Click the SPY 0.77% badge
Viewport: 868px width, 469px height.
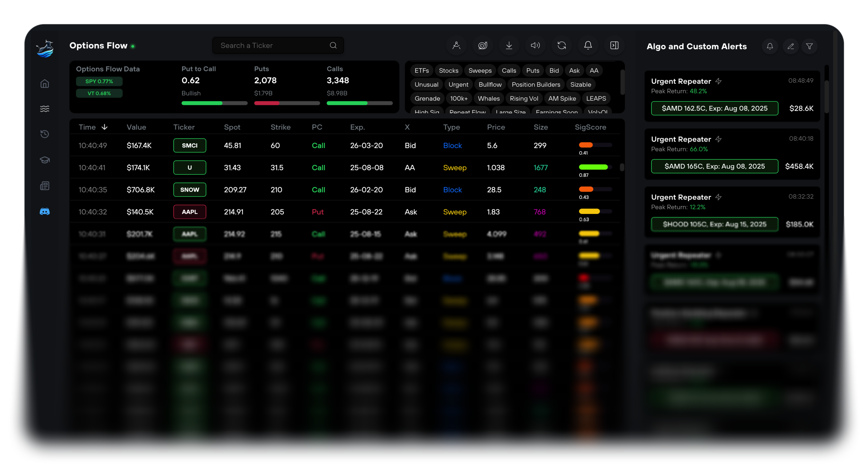pyautogui.click(x=99, y=81)
